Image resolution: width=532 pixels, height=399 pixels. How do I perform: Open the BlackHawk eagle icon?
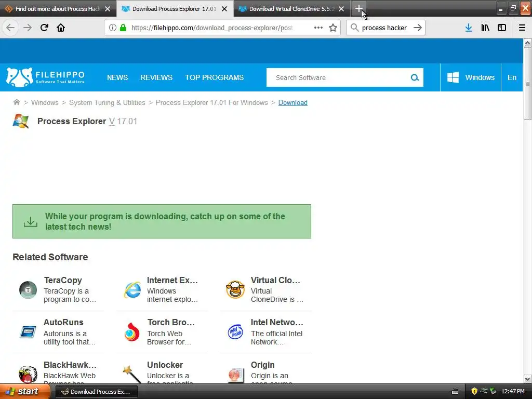point(28,374)
